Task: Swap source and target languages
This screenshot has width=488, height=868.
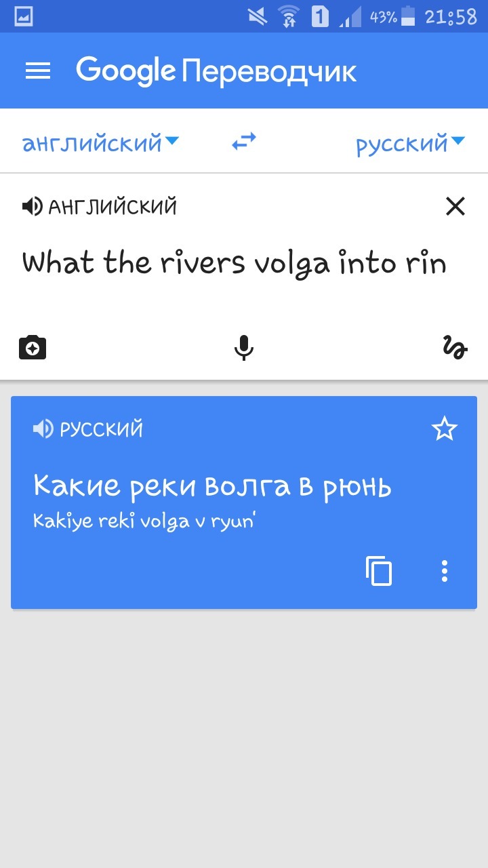Action: (x=244, y=142)
